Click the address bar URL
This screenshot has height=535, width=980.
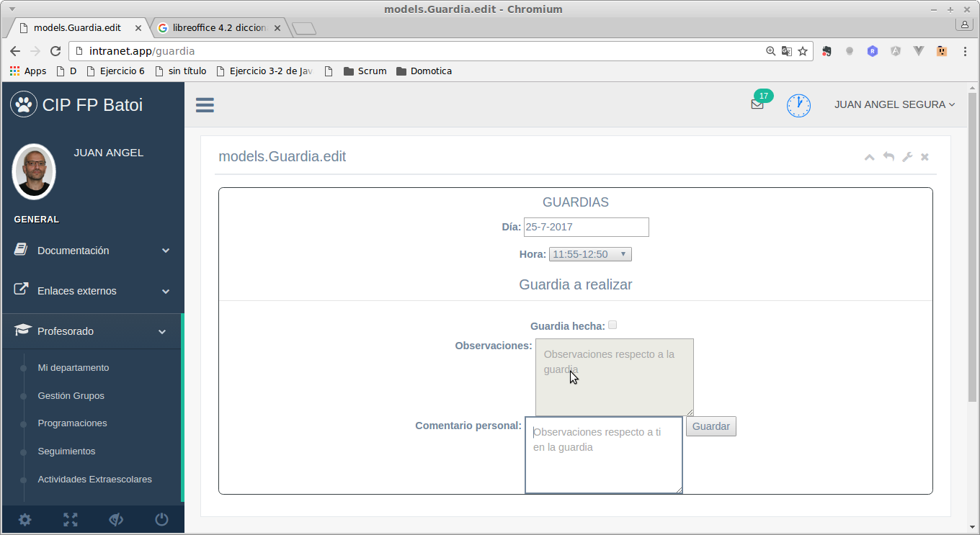tap(142, 51)
